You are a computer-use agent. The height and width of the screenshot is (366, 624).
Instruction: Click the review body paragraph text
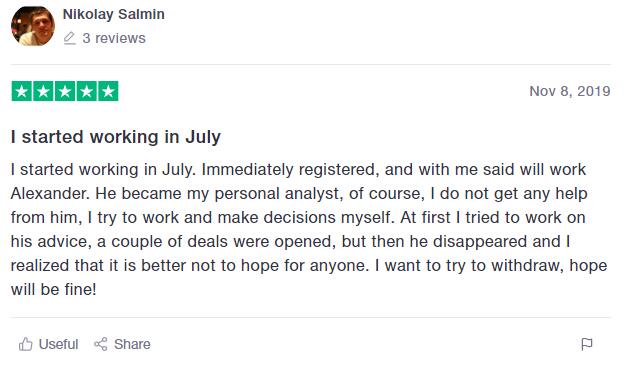pos(309,229)
